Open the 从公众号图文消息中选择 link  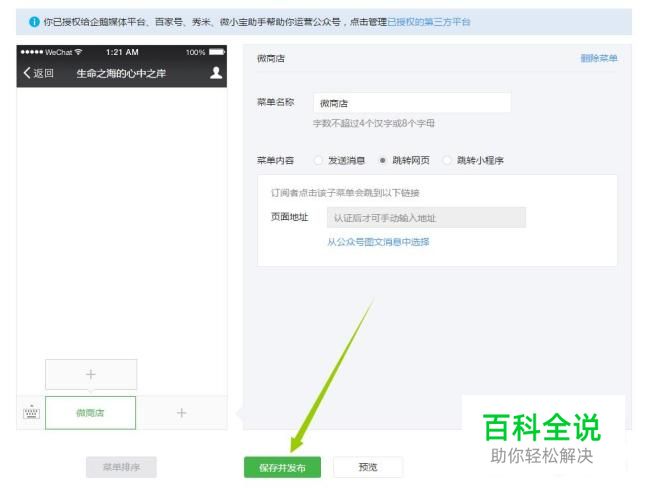378,242
